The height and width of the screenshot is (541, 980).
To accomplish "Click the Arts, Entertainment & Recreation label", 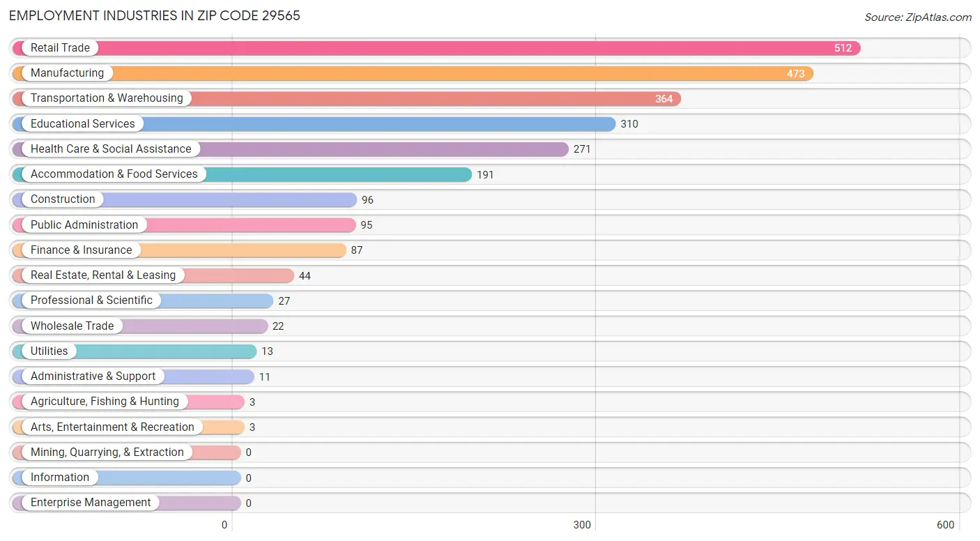I will [x=112, y=427].
